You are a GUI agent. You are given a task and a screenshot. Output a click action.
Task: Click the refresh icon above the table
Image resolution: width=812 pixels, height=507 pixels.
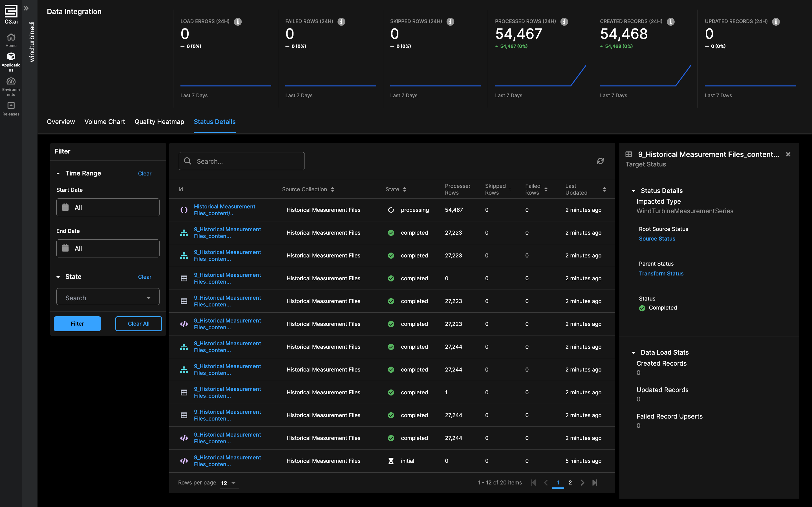pos(600,161)
